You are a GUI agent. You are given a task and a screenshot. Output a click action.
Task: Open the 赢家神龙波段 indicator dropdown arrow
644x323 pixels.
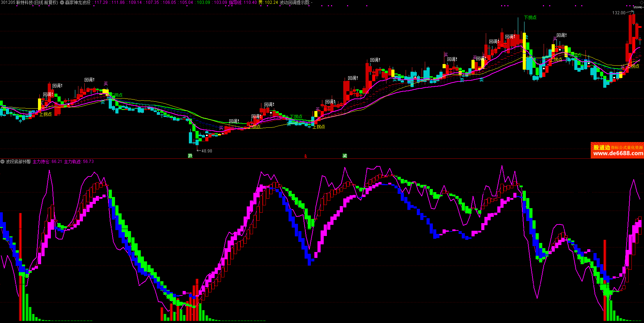coord(62,2)
